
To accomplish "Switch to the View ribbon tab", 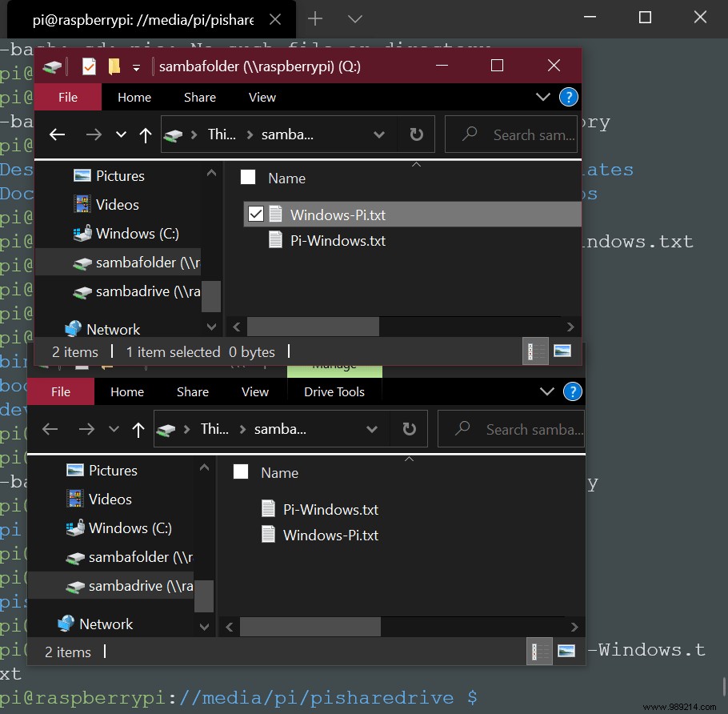I will pos(262,97).
